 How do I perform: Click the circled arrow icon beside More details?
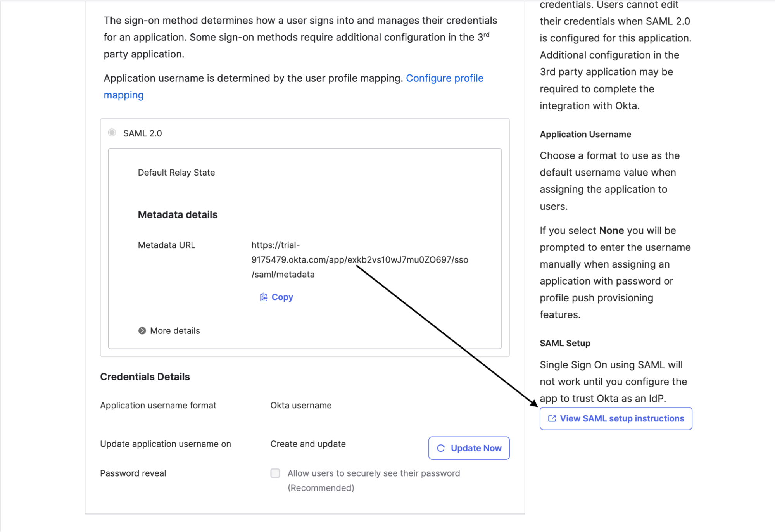[142, 331]
